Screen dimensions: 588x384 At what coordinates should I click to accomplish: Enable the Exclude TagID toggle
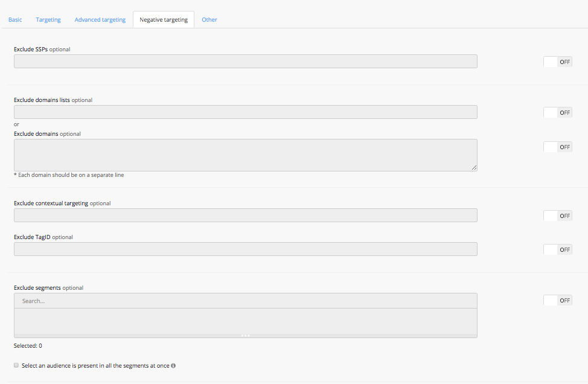[557, 249]
